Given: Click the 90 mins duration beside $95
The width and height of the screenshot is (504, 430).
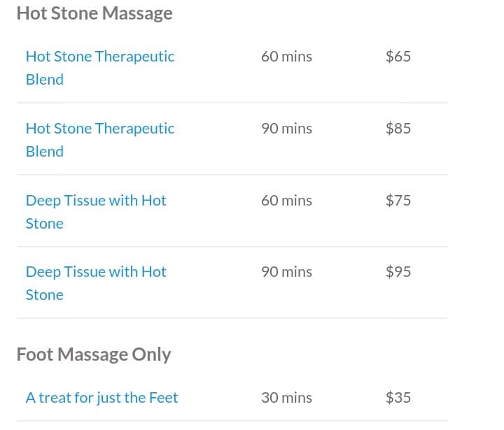Looking at the screenshot, I should (286, 272).
